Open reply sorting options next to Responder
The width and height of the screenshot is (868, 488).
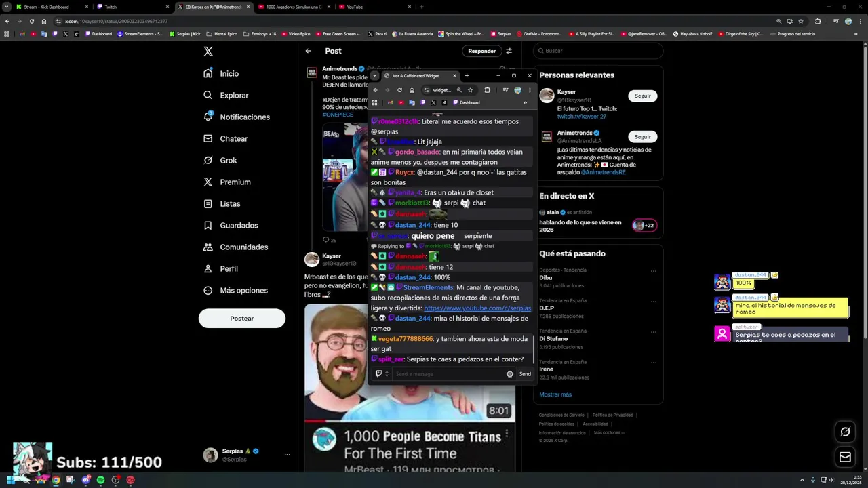point(509,51)
